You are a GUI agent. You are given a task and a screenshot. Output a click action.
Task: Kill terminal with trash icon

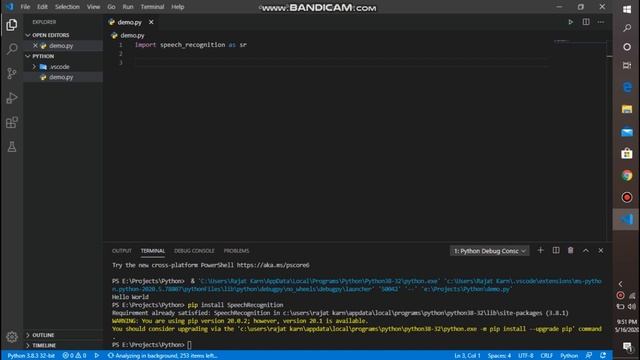pos(571,251)
